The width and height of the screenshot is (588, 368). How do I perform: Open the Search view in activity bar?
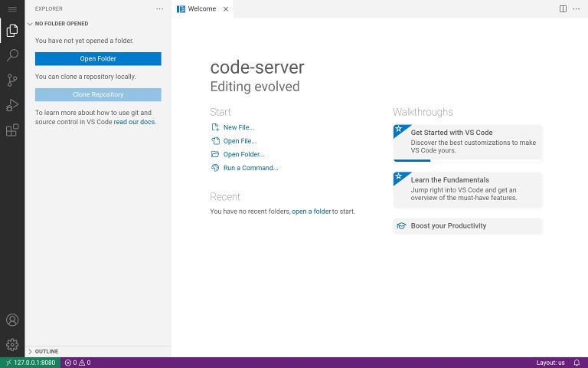[x=12, y=55]
